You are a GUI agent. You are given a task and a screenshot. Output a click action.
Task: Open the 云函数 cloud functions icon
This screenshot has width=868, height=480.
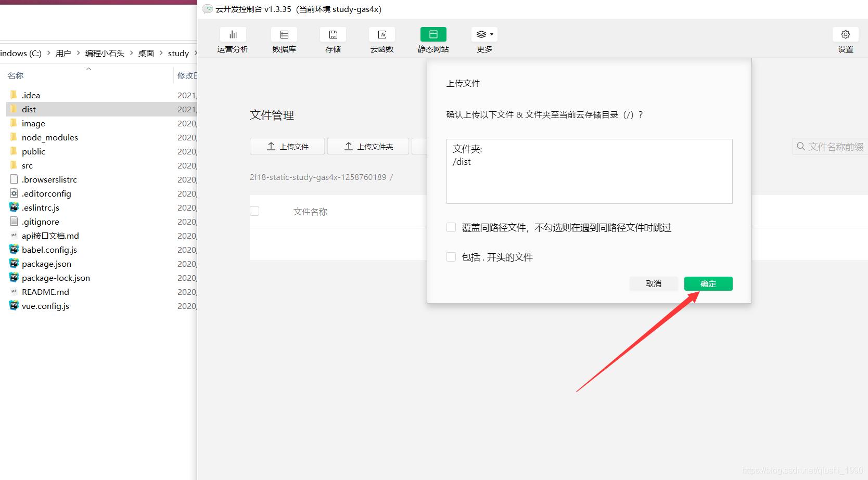382,34
